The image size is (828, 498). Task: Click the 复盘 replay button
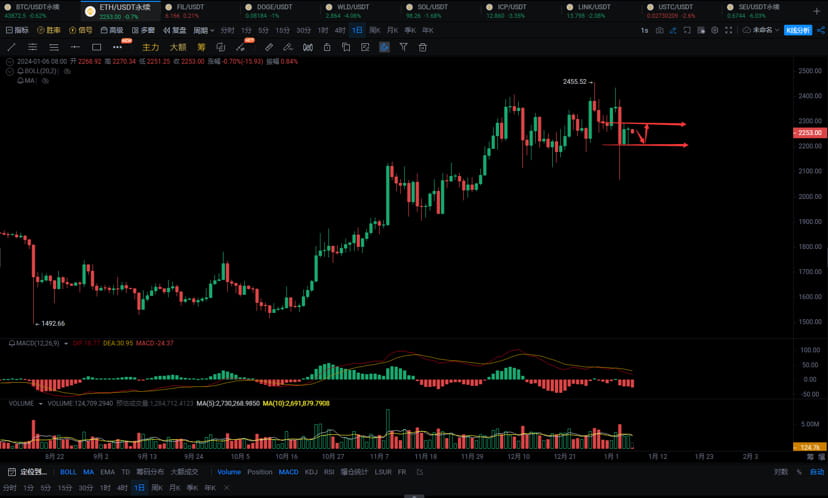[175, 31]
